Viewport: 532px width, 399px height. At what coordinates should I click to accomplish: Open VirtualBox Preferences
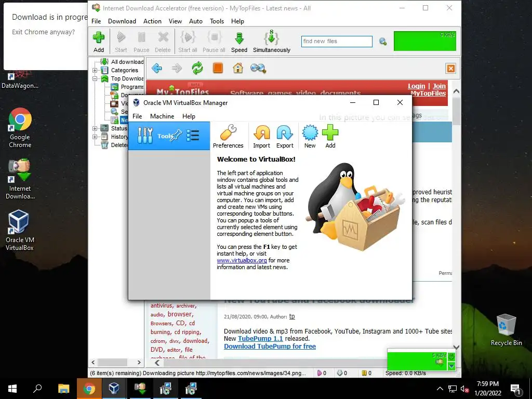[x=228, y=137]
